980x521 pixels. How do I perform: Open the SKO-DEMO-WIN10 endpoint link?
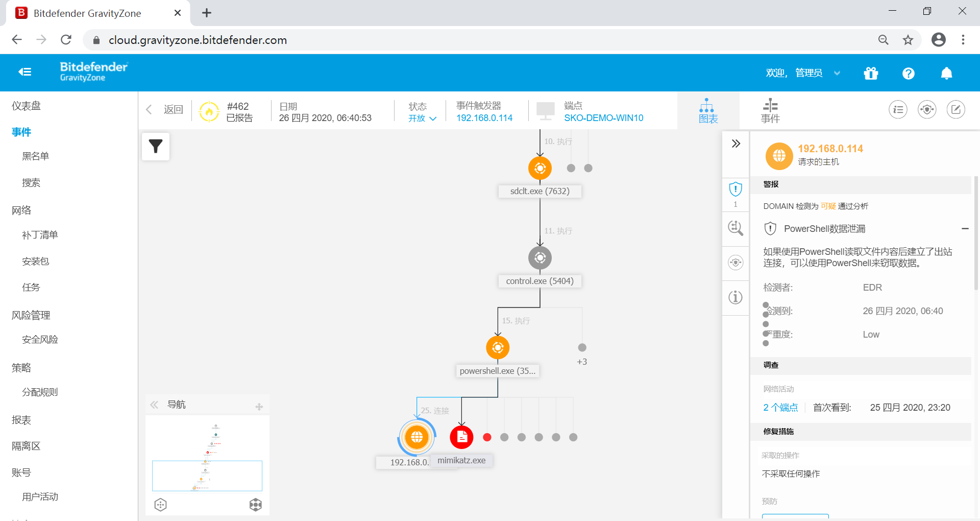click(x=603, y=118)
